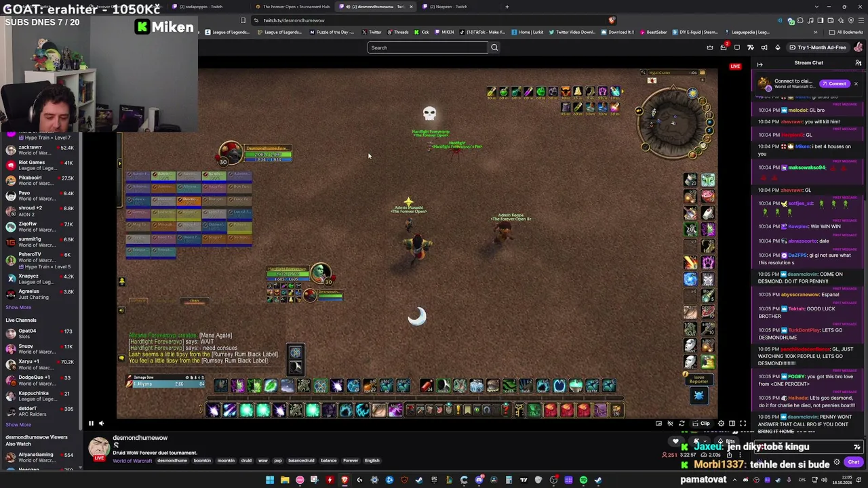Send message with Chat button
868x488 pixels.
pyautogui.click(x=853, y=462)
